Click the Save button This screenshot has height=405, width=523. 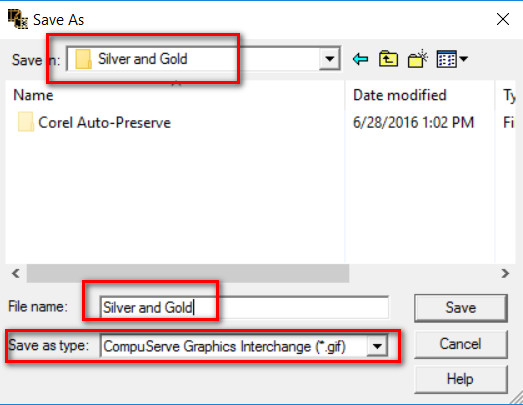point(461,308)
